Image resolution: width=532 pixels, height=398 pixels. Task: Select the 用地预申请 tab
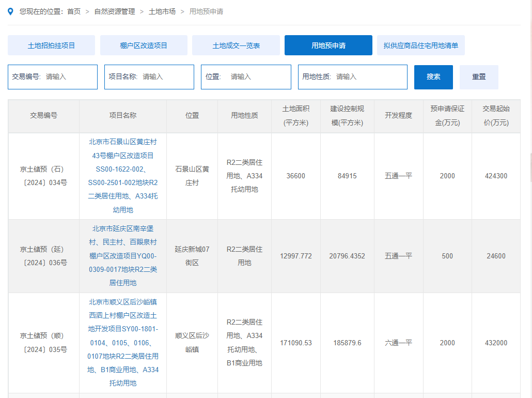[328, 45]
